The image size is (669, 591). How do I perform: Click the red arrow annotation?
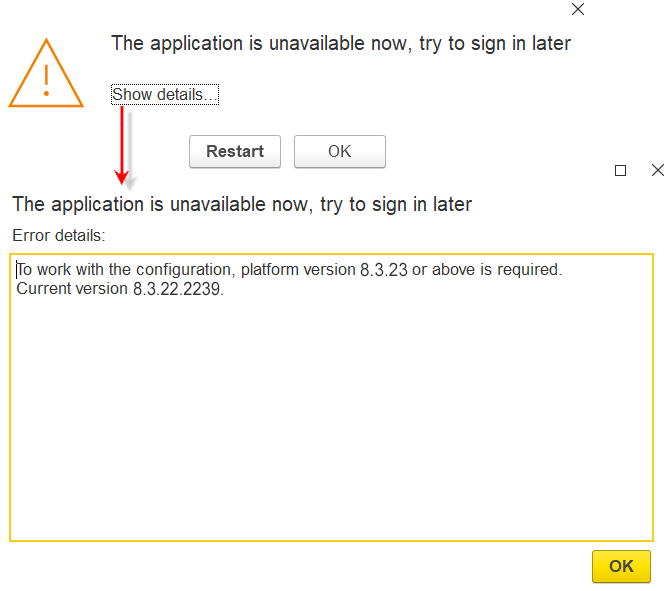pos(122,145)
